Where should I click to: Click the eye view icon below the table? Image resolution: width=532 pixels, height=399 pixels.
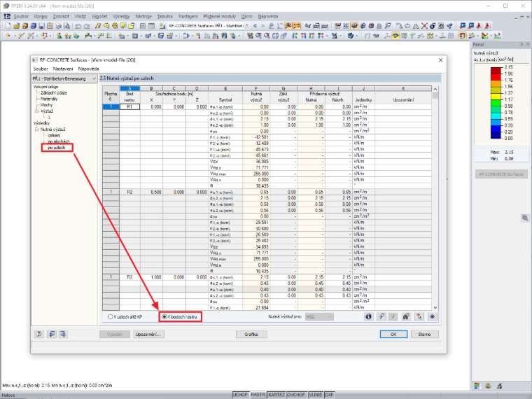point(432,316)
